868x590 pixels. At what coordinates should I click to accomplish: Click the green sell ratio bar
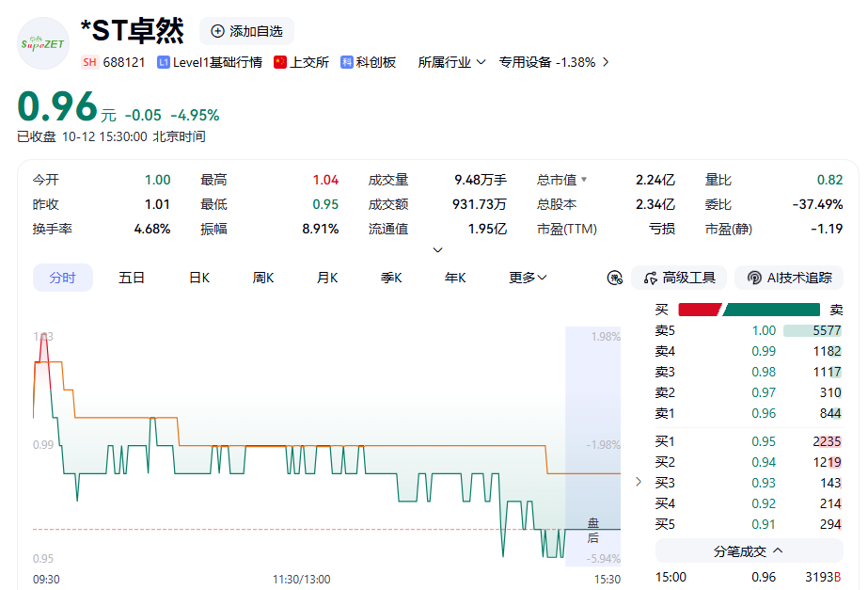click(x=771, y=310)
